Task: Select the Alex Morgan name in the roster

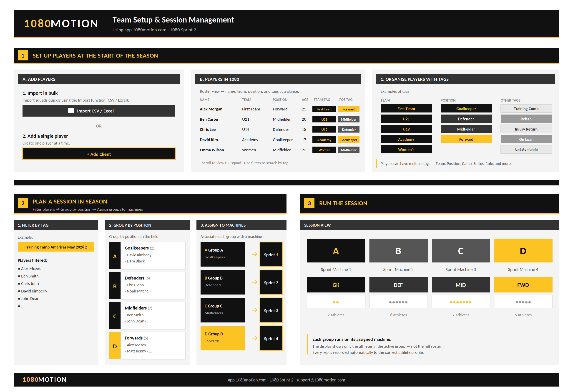Action: pos(211,109)
